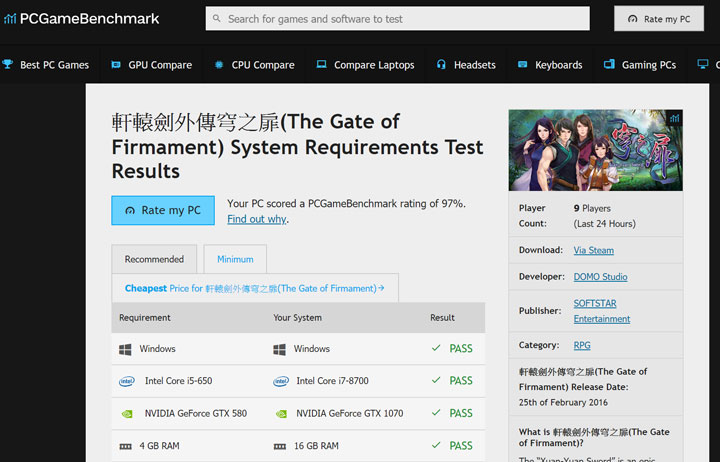Open Cheapest Price for Gate of Firmament link
This screenshot has height=462, width=720.
pyautogui.click(x=255, y=288)
